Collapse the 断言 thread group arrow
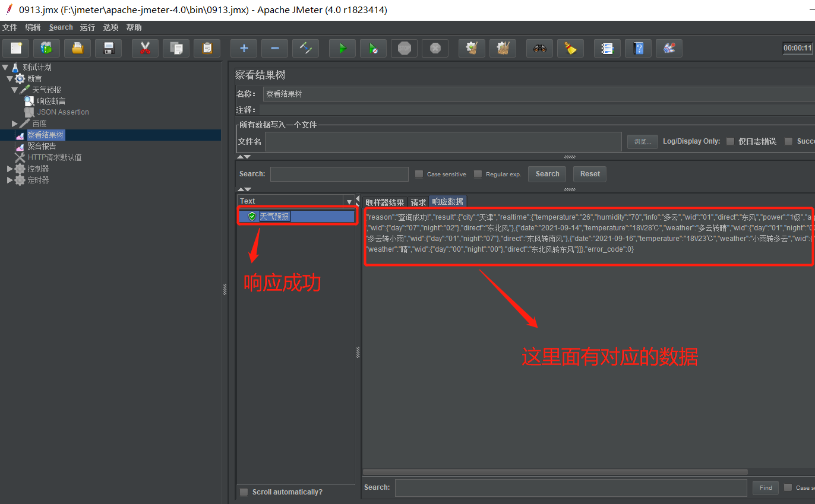Screen dimensions: 815x504 [x=10, y=78]
